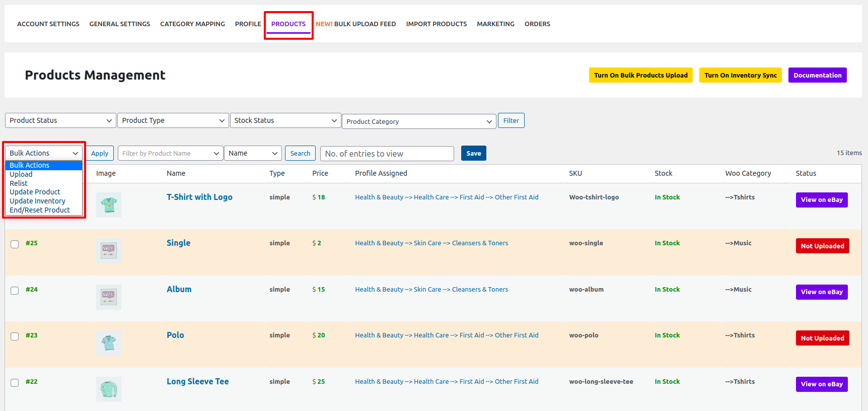868x411 pixels.
Task: Expand the Product Type dropdown
Action: [173, 120]
